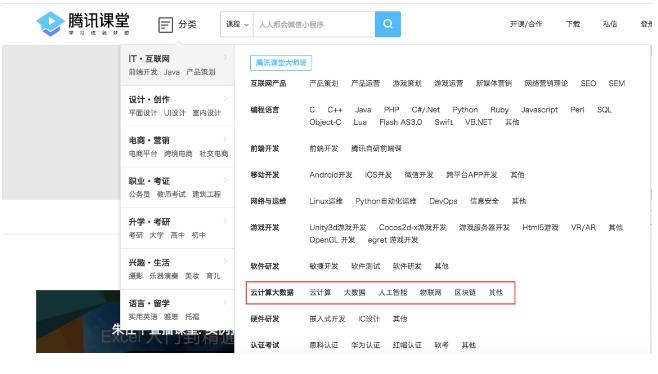Click the Tencent Classroom logo
The height and width of the screenshot is (374, 658).
pyautogui.click(x=83, y=24)
